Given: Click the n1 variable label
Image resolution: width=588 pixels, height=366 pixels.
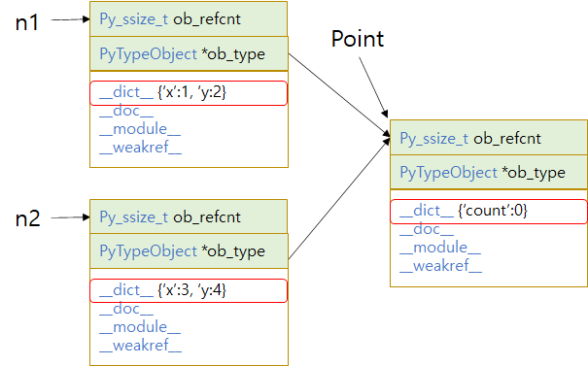Looking at the screenshot, I should coord(27,22).
